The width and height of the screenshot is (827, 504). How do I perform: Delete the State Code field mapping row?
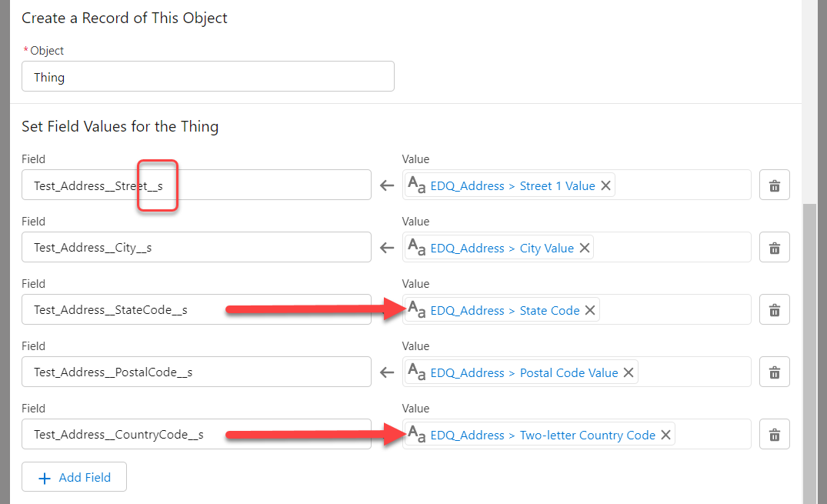[774, 309]
